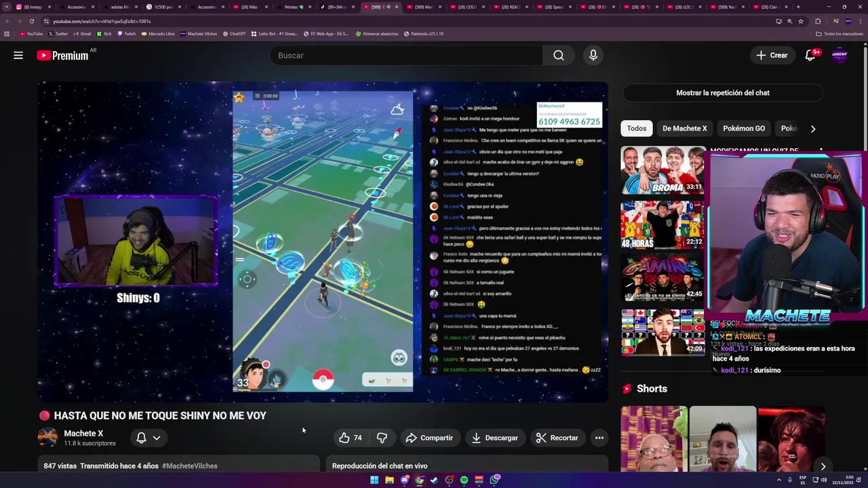Open the Machete X channel avatar
Image resolution: width=868 pixels, height=488 pixels.
(47, 438)
